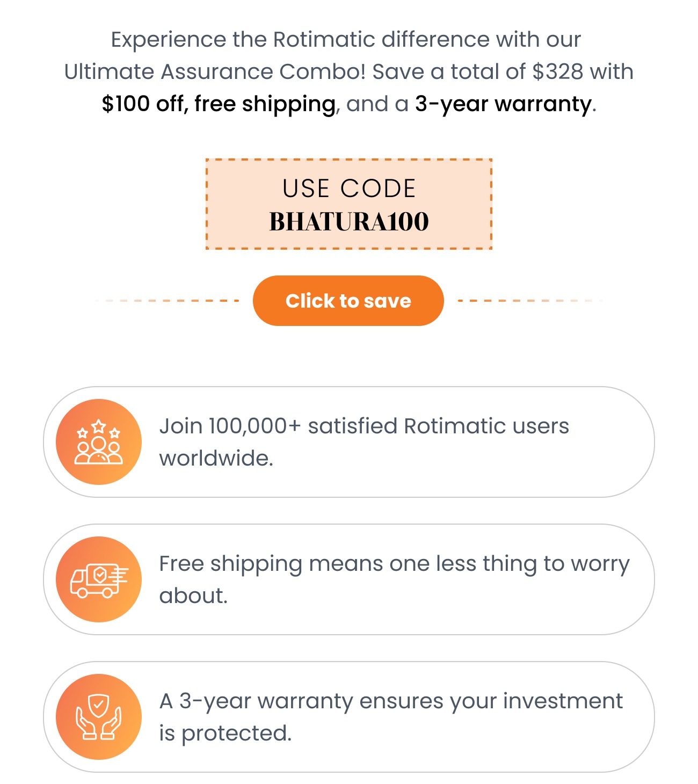Viewport: 698px width, 784px height.
Task: Click the is protected text in warranty card
Action: tap(226, 733)
